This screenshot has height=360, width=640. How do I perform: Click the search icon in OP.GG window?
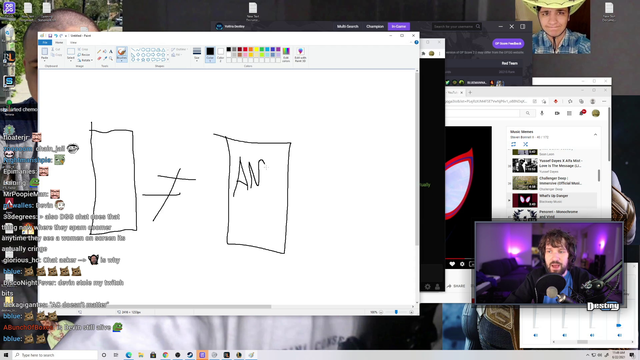(478, 27)
